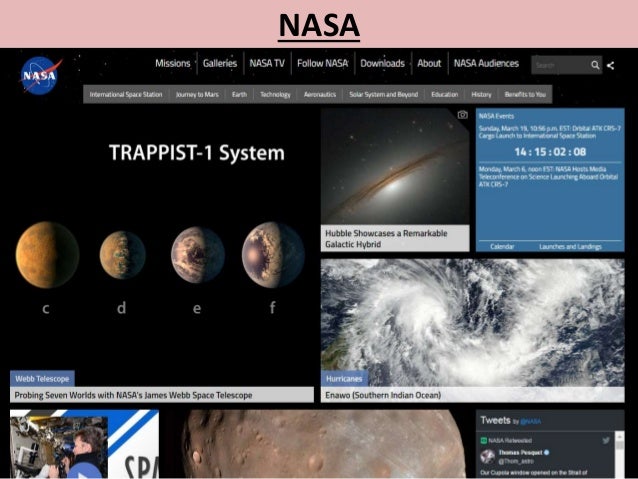Click the NASA meatball logo
The height and width of the screenshot is (479, 638).
click(x=39, y=75)
